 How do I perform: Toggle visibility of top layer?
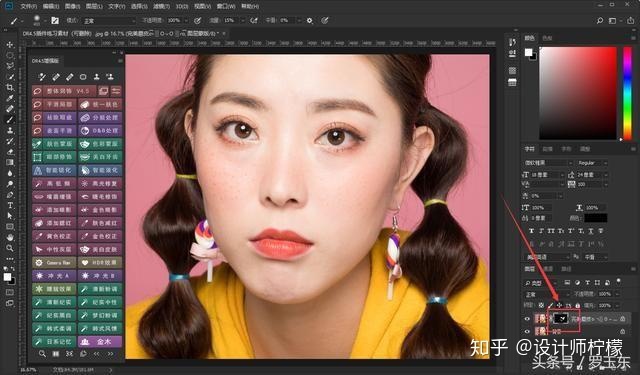coord(527,319)
